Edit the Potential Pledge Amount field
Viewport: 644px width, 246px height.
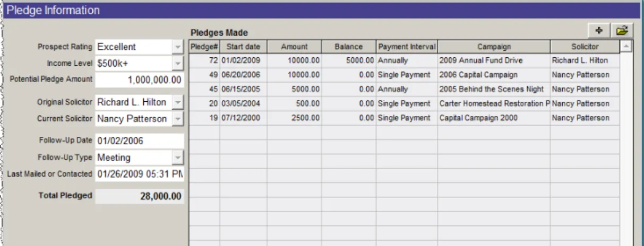tap(139, 80)
